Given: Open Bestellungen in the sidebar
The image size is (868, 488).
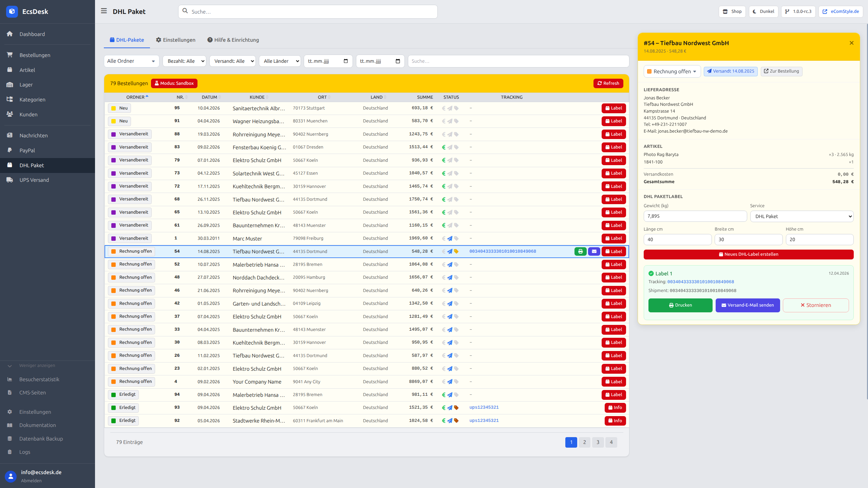Looking at the screenshot, I should [x=48, y=55].
